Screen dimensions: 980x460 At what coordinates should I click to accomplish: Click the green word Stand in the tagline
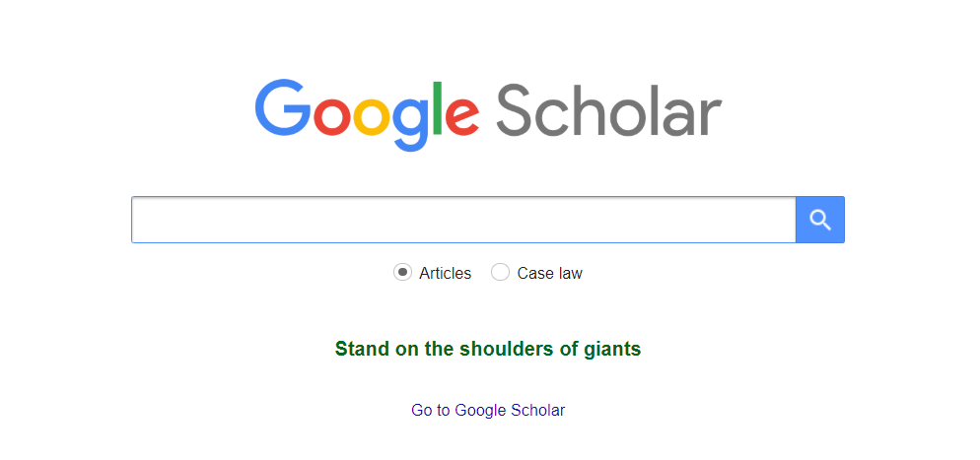[359, 349]
